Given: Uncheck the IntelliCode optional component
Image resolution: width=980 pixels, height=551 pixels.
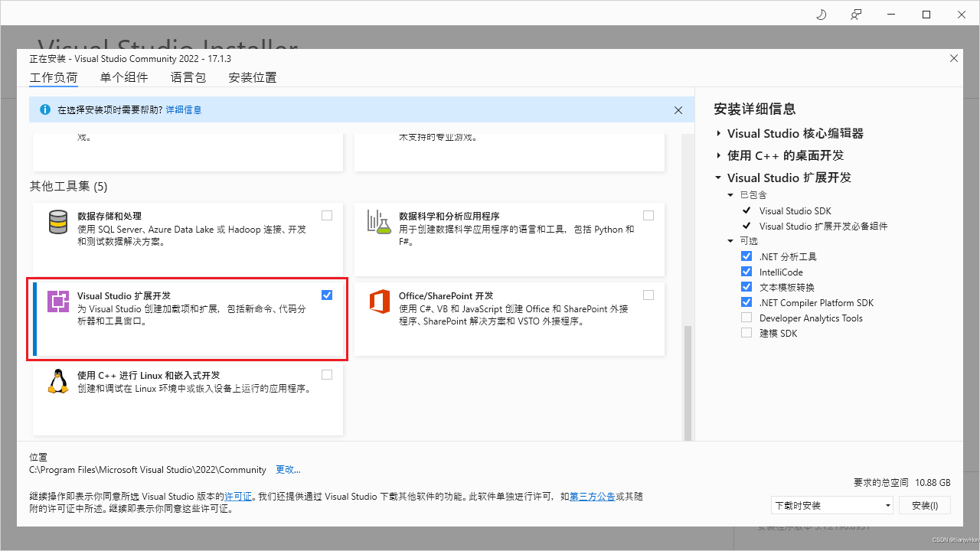Looking at the screenshot, I should click(x=746, y=272).
